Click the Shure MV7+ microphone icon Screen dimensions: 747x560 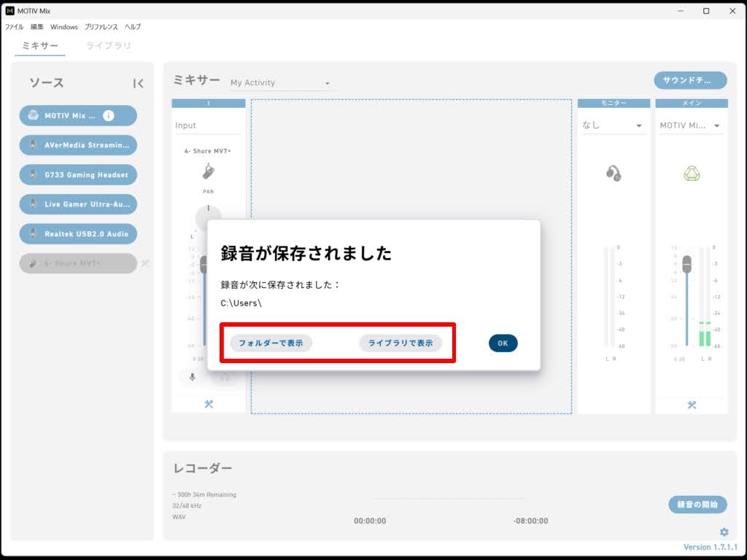tap(209, 172)
